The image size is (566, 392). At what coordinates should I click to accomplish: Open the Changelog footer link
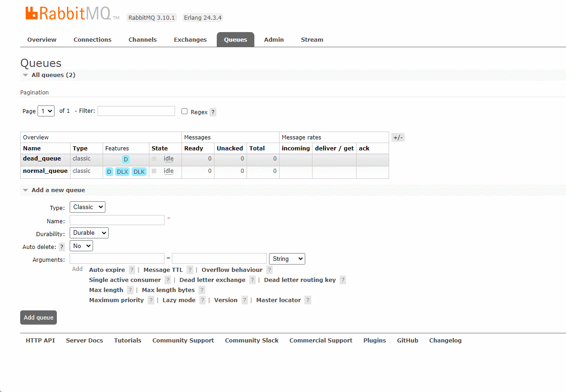tap(445, 340)
